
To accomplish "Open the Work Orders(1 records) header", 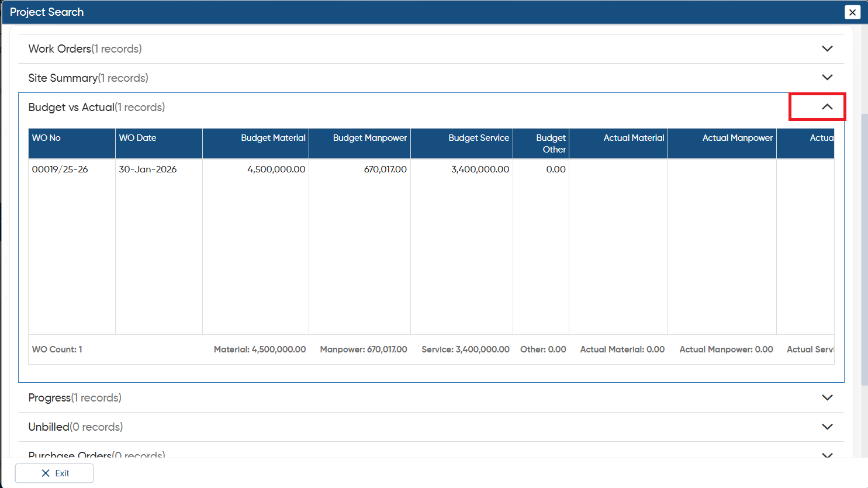I will pyautogui.click(x=431, y=49).
